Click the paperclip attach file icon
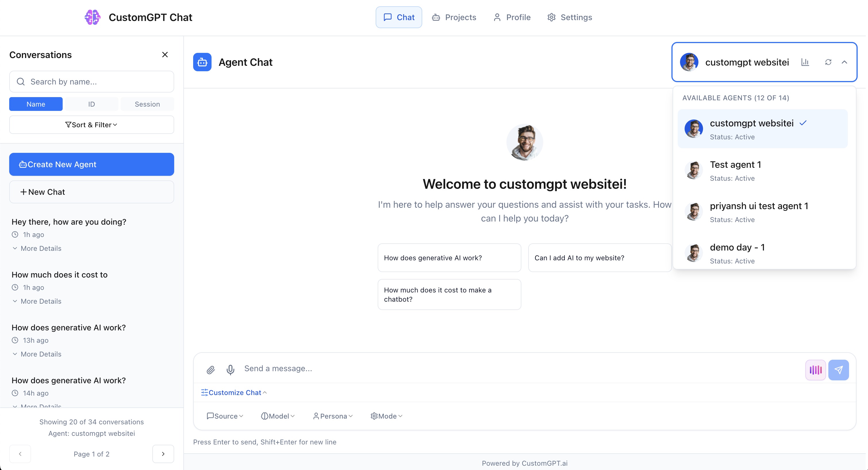This screenshot has height=470, width=868. (211, 370)
